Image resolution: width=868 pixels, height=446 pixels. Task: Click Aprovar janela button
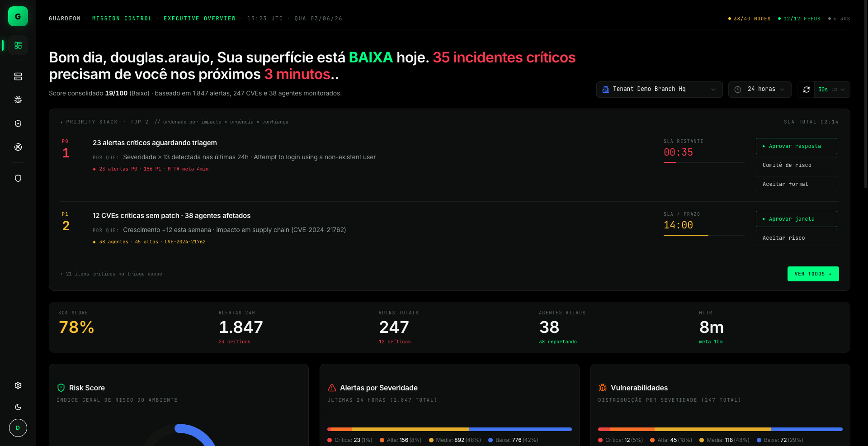796,219
